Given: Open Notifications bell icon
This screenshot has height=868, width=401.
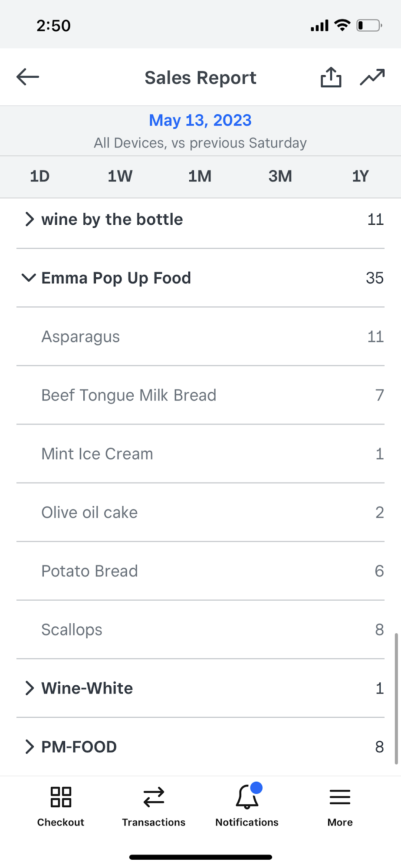Looking at the screenshot, I should coord(247,797).
